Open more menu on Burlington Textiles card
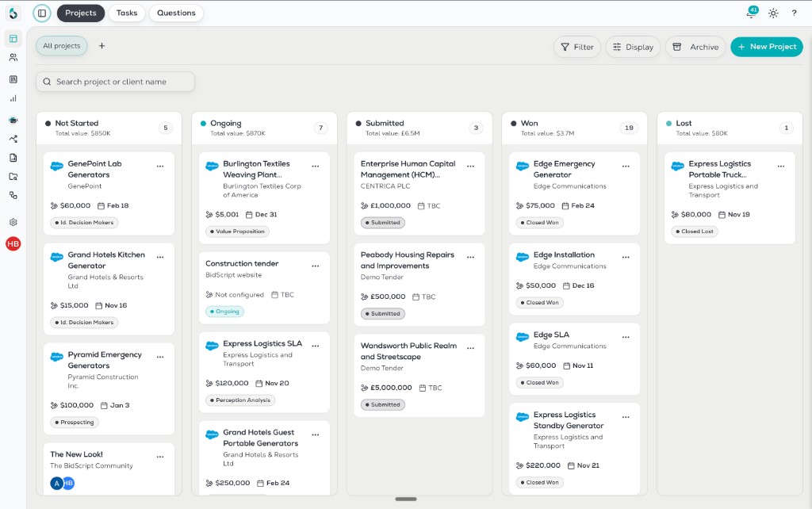 (316, 166)
